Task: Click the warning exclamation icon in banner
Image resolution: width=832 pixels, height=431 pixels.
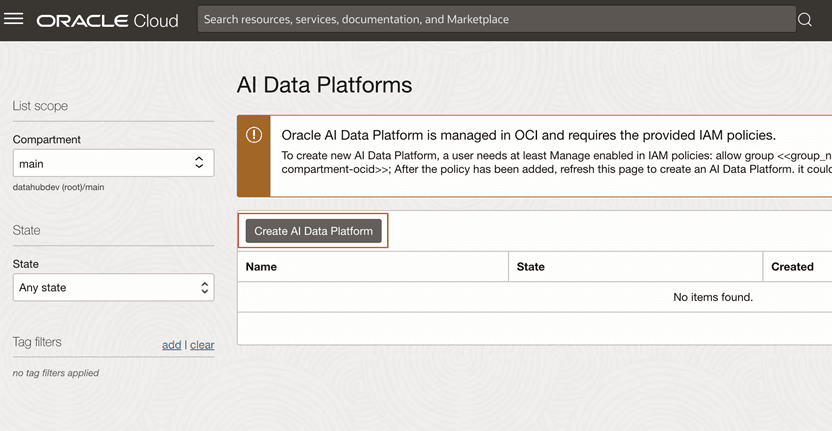Action: (254, 135)
